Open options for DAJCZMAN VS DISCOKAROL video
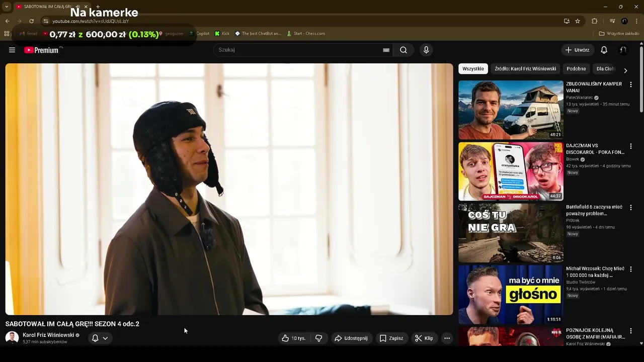Image resolution: width=644 pixels, height=362 pixels. pyautogui.click(x=630, y=146)
